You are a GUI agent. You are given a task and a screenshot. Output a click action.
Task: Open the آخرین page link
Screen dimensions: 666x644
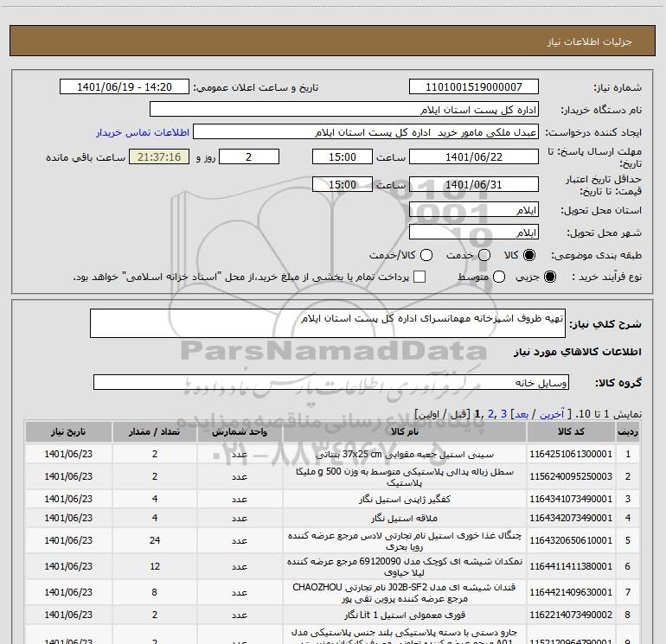[x=552, y=414]
